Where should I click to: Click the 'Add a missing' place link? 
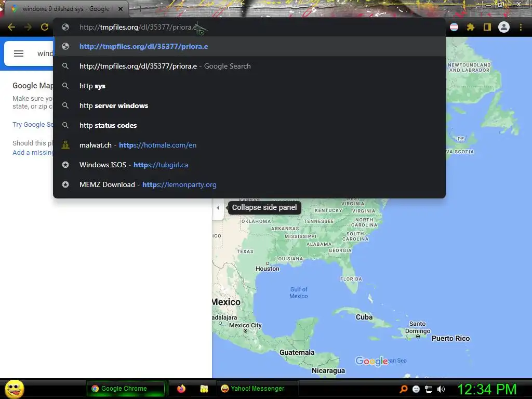[x=33, y=153]
